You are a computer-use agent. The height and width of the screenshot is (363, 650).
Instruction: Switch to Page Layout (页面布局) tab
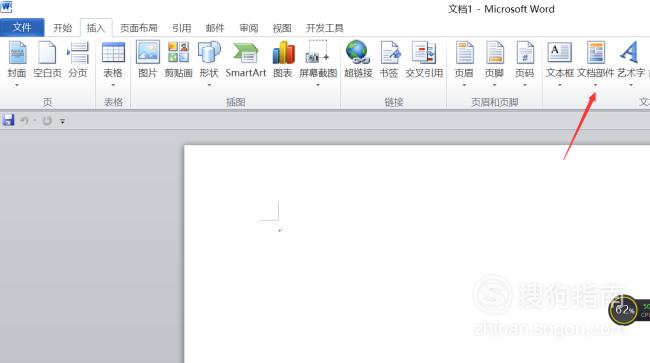139,28
